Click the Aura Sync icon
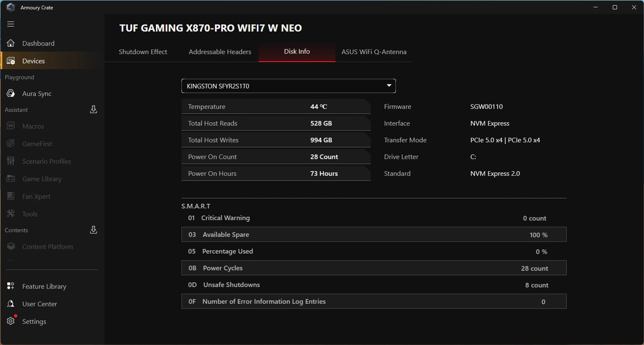The image size is (644, 345). tap(11, 93)
